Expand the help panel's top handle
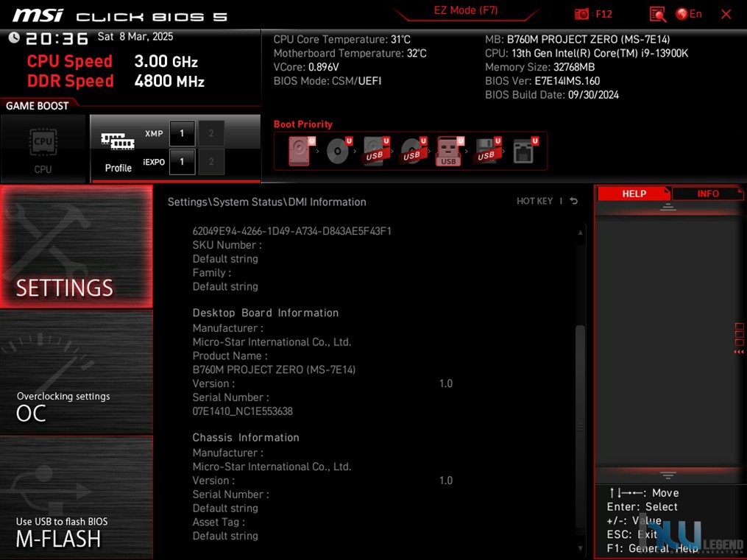747x560 pixels. point(668,207)
